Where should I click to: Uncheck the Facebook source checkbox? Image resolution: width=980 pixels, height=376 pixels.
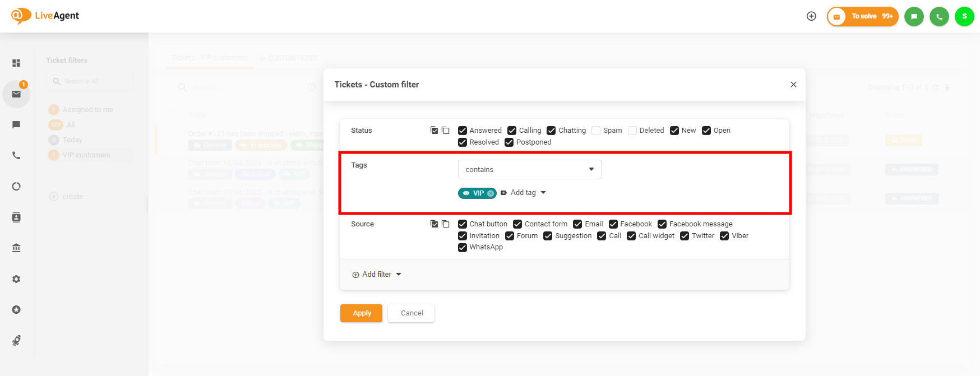click(613, 224)
